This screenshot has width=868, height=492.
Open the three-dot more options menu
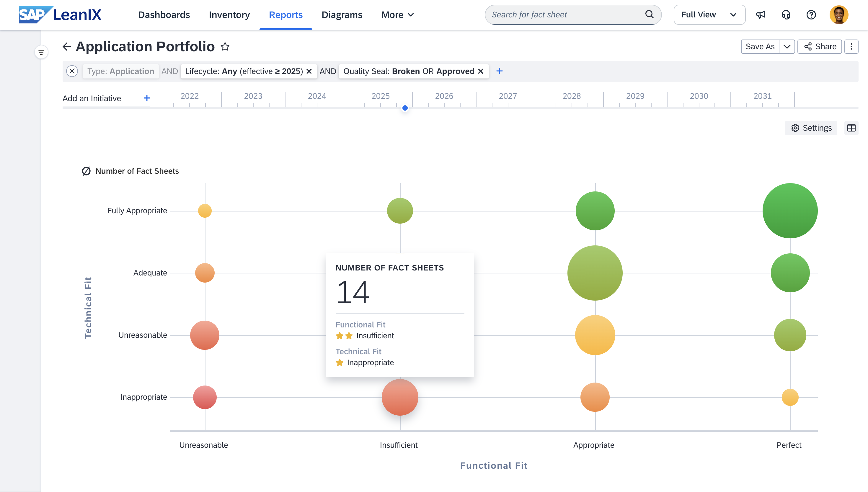click(851, 47)
